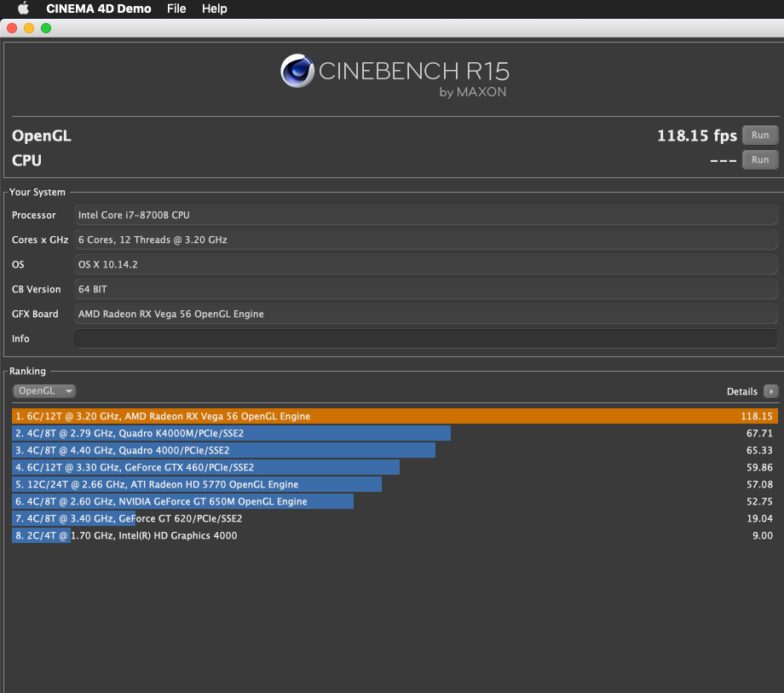Select the ATI Radeon HD 5770 ranking row
Screen dimensions: 784x693
[x=395, y=484]
